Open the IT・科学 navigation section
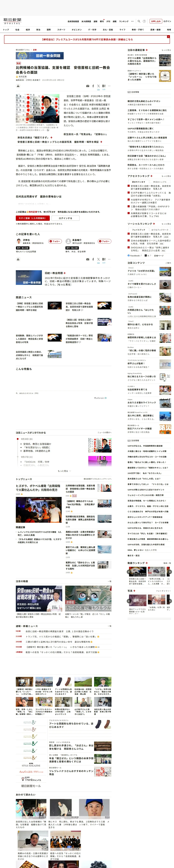 (x=92, y=30)
